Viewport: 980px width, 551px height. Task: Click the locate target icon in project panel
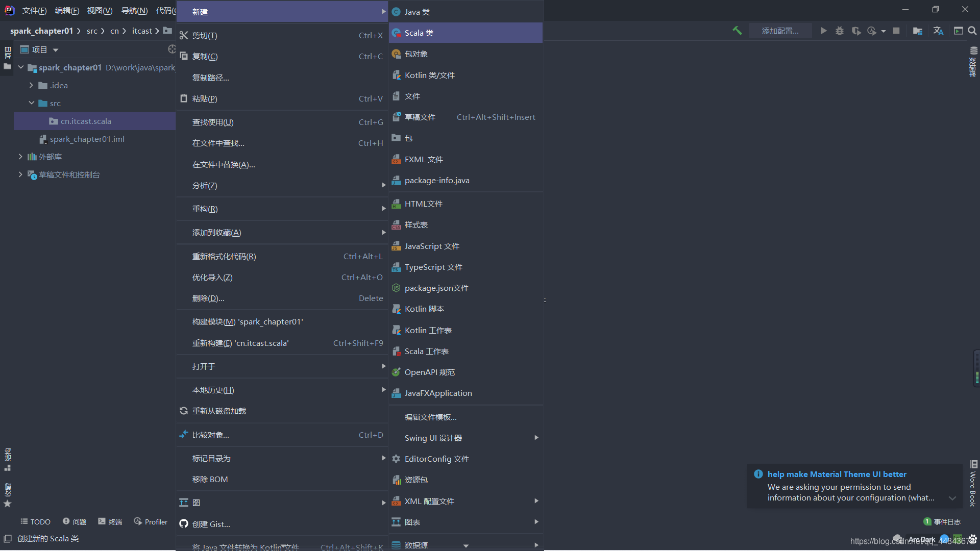coord(171,49)
